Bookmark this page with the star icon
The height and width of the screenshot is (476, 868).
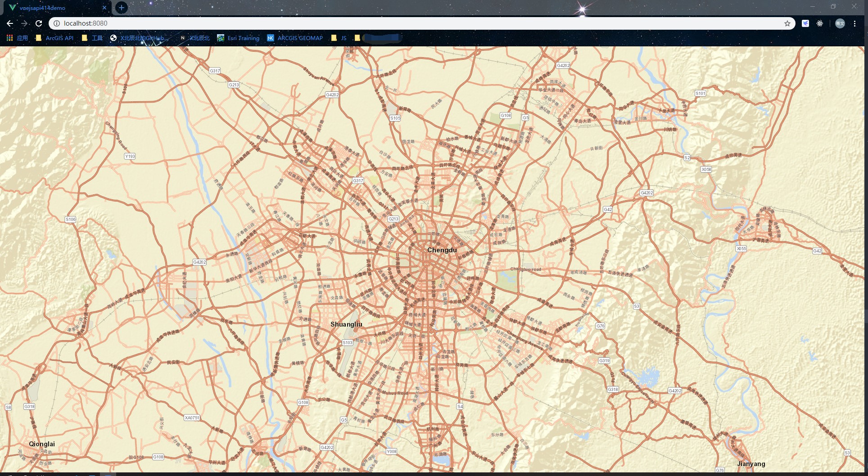pos(787,23)
